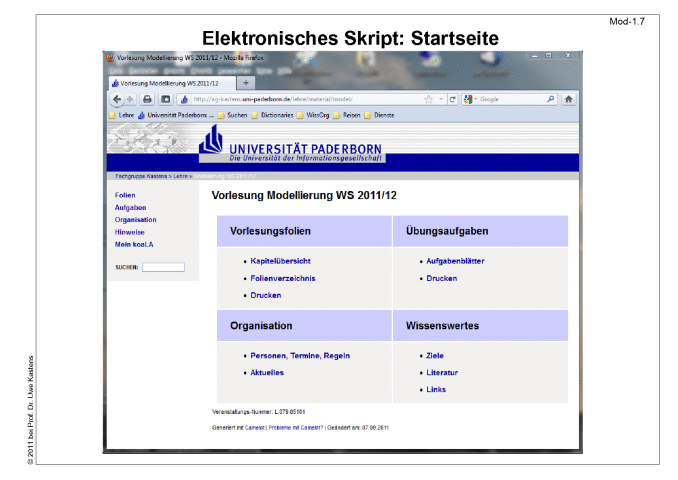Open the Folienverzeichnis link
The height and width of the screenshot is (480, 678).
point(283,278)
